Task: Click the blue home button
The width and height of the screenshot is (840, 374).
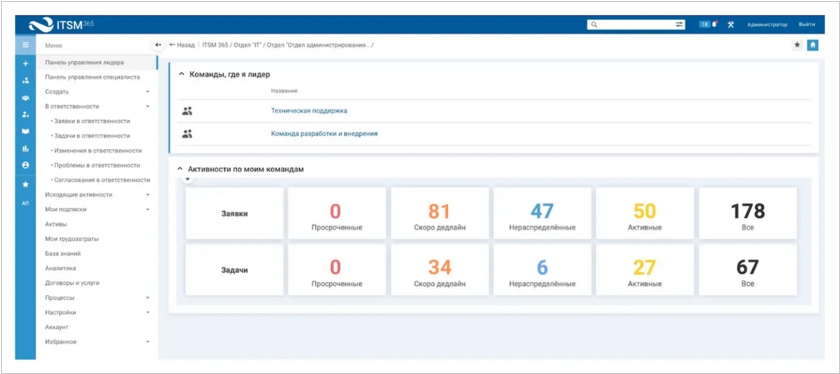Action: point(813,45)
